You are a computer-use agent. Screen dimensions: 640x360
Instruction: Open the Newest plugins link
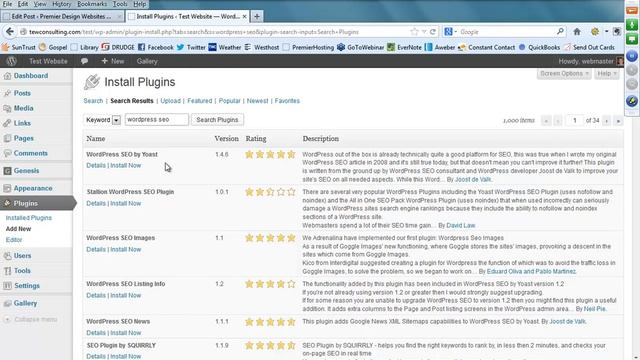(x=258, y=101)
